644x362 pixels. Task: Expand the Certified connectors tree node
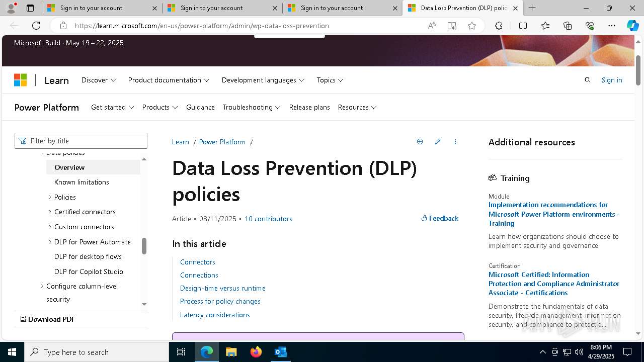pyautogui.click(x=50, y=212)
